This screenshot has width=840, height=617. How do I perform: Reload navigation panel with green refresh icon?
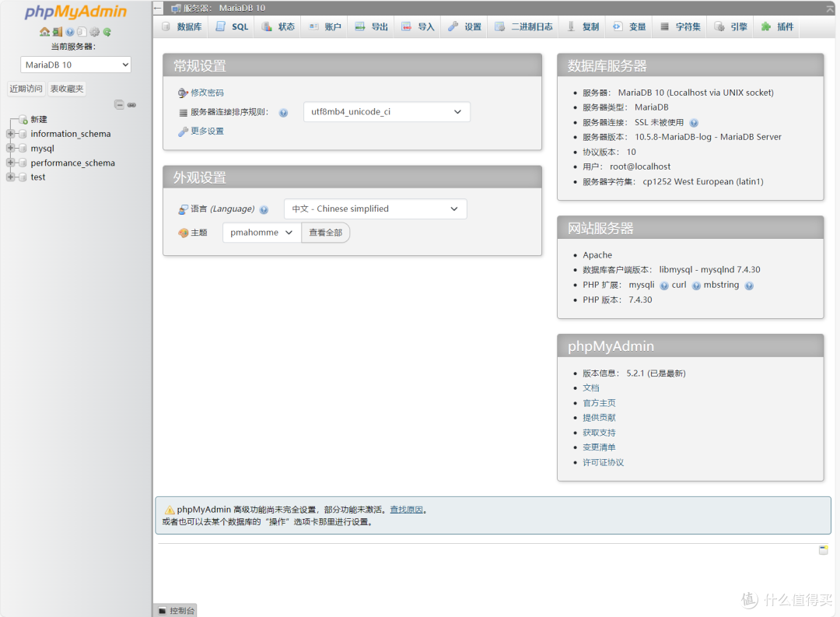107,32
